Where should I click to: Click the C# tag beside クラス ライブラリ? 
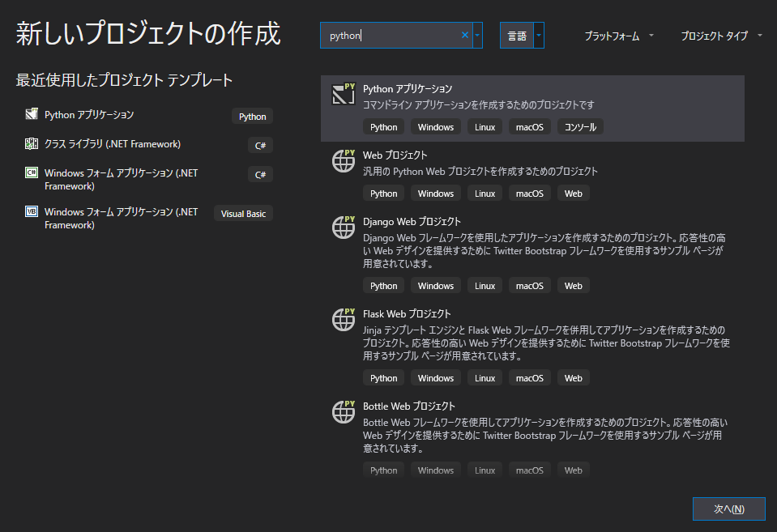coord(260,146)
